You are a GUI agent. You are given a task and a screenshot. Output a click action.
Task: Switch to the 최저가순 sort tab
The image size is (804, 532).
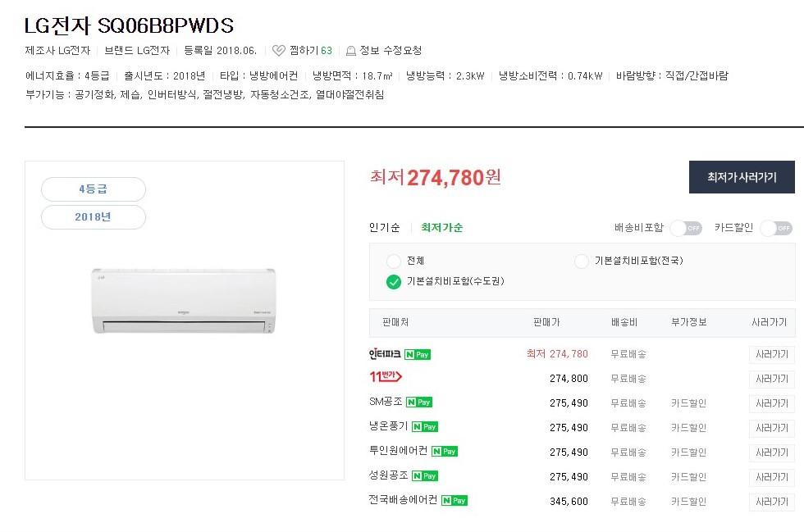(x=441, y=228)
